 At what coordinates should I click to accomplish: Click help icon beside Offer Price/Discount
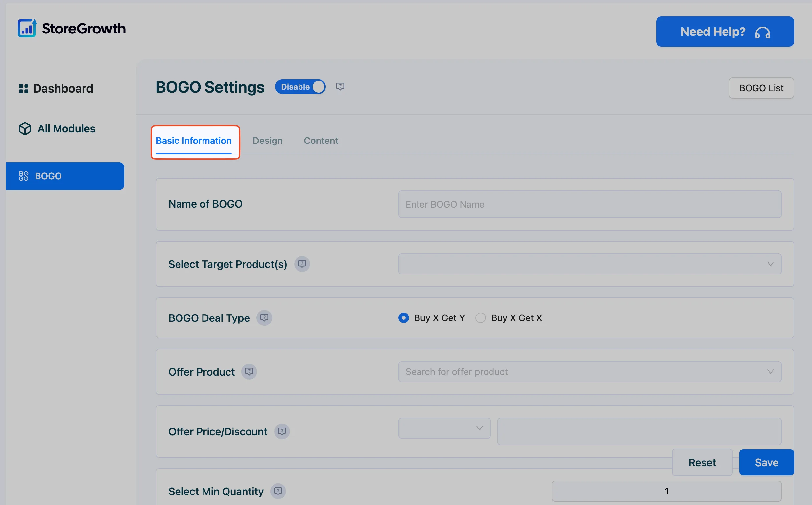tap(282, 431)
